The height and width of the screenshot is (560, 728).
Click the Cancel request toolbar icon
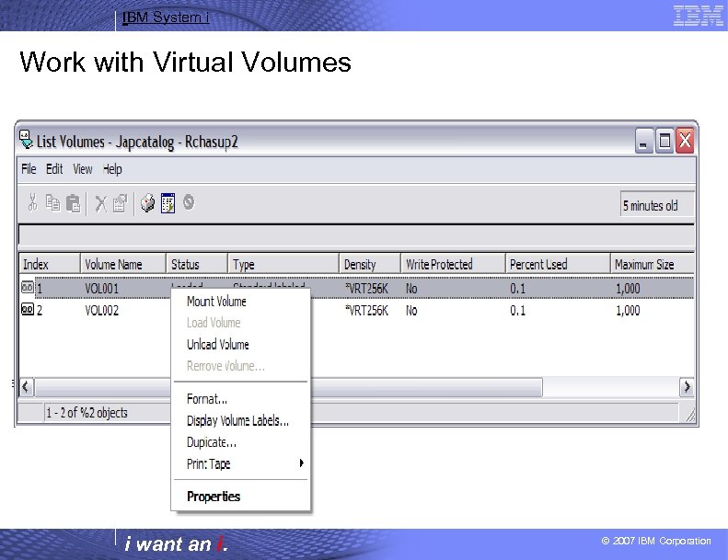tap(189, 202)
